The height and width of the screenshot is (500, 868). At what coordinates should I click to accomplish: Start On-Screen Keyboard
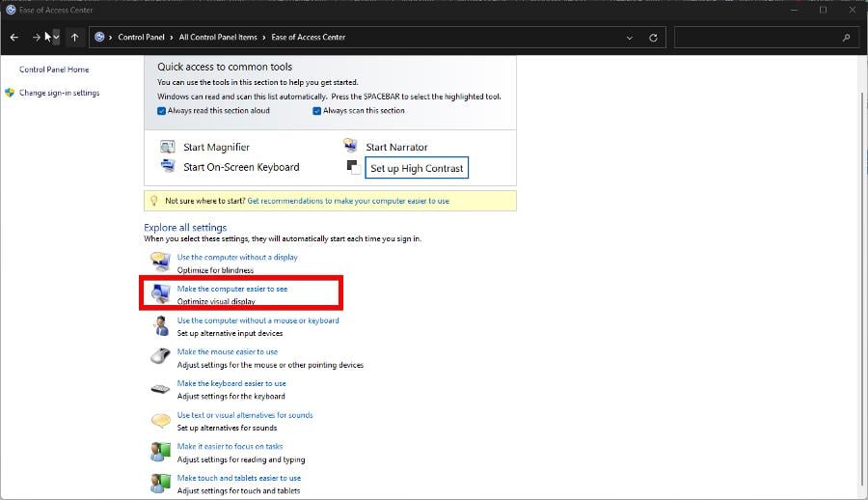(241, 167)
